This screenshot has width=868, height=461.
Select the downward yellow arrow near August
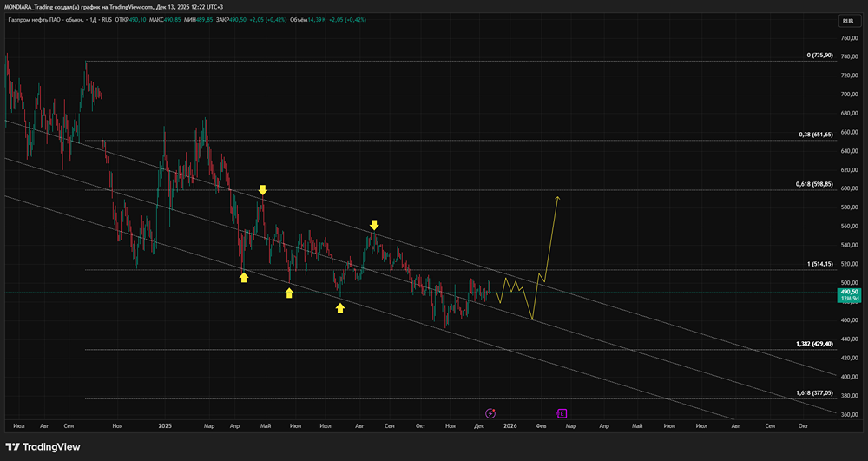pyautogui.click(x=374, y=225)
